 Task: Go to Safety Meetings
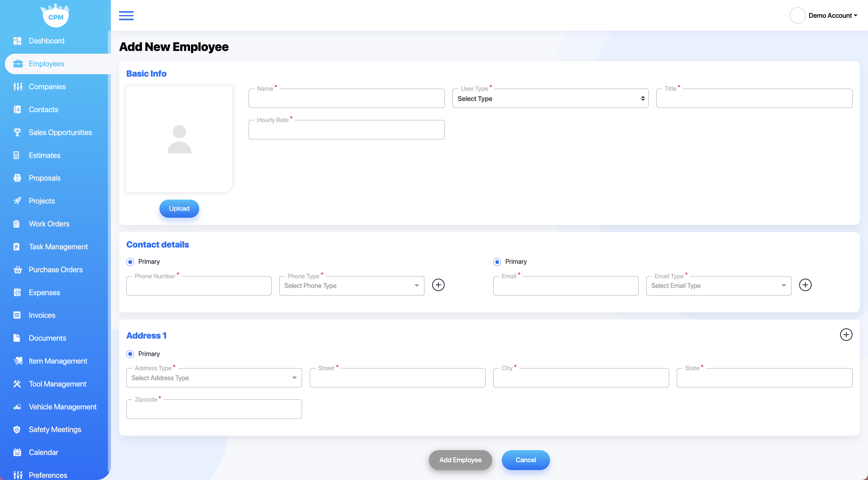point(55,429)
